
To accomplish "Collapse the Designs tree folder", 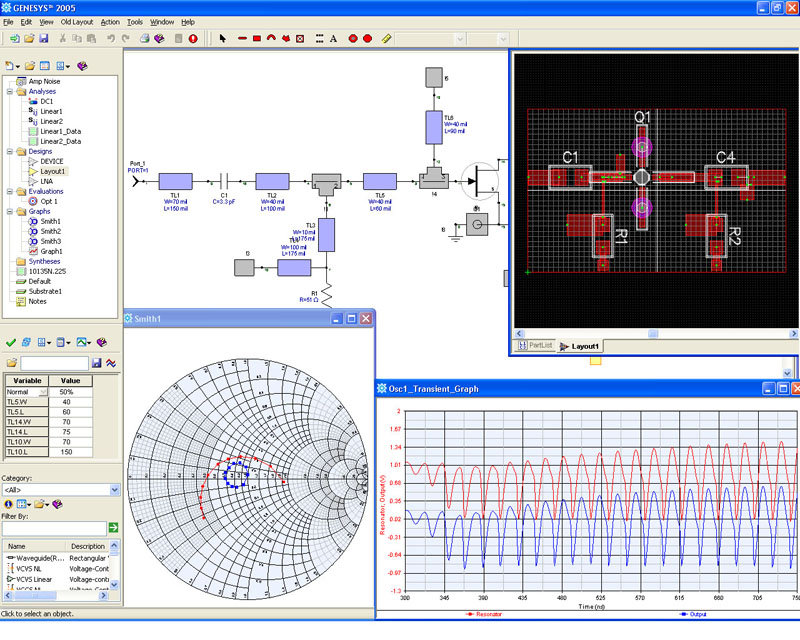I will (10, 152).
